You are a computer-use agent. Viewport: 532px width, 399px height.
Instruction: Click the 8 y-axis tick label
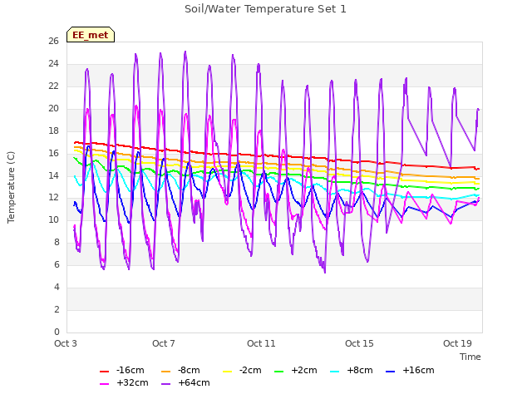[x=57, y=242]
